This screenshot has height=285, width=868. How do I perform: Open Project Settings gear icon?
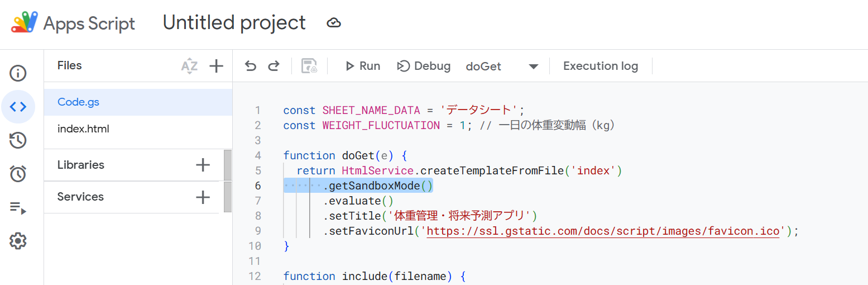click(x=18, y=241)
